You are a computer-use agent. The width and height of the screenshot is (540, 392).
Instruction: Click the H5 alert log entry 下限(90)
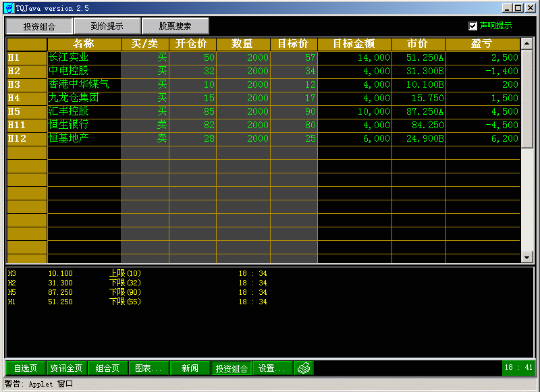tap(125, 292)
